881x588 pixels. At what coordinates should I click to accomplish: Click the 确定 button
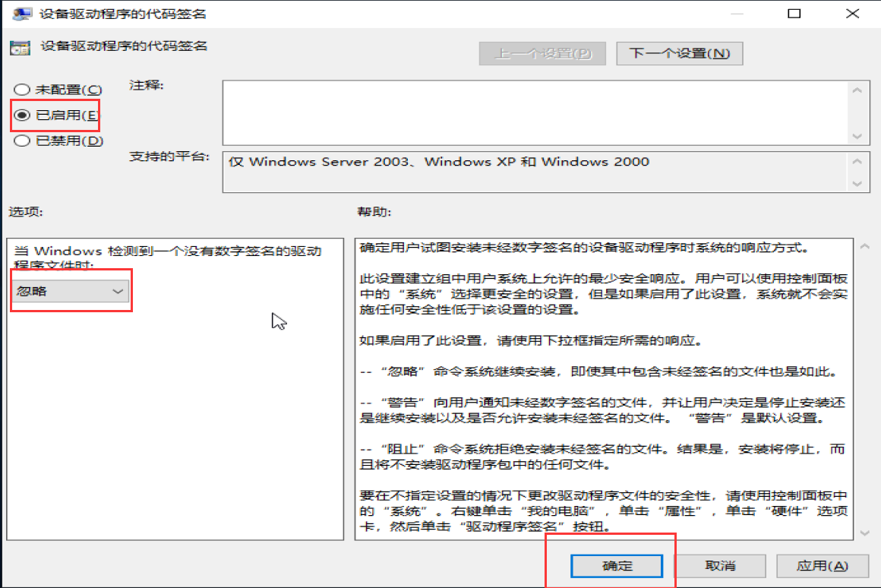pyautogui.click(x=617, y=565)
